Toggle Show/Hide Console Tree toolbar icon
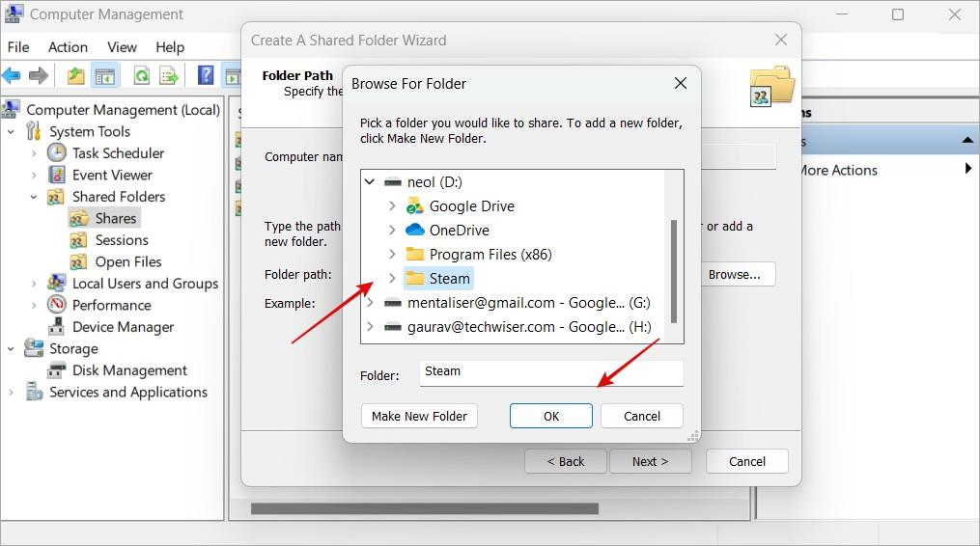The height and width of the screenshot is (546, 980). 104,76
